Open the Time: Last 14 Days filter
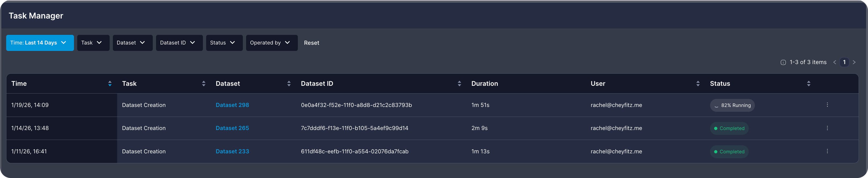The width and height of the screenshot is (868, 178). point(40,43)
